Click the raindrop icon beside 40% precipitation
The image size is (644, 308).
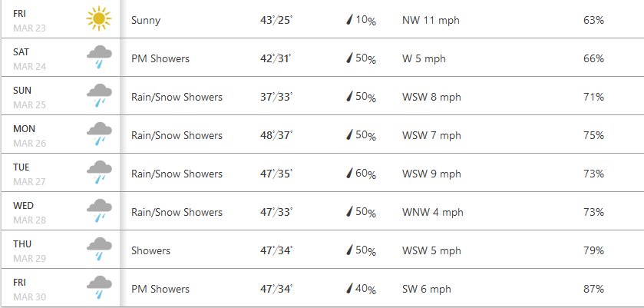[x=349, y=288]
